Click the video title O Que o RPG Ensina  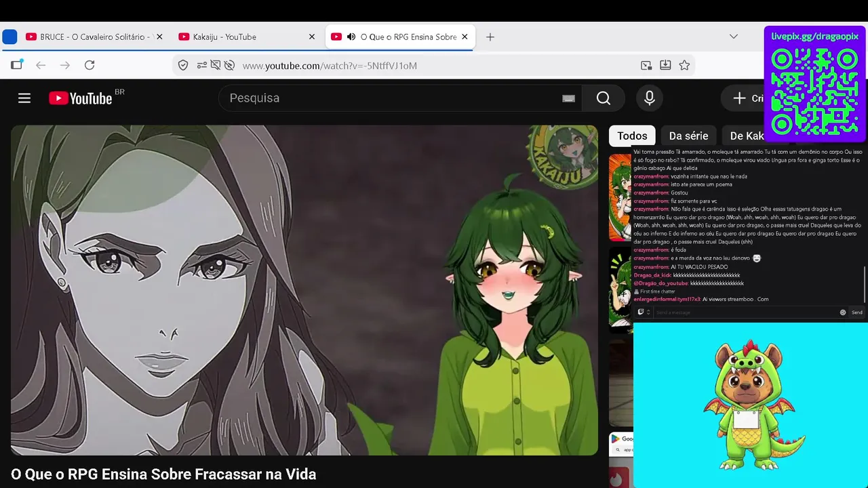coord(163,474)
